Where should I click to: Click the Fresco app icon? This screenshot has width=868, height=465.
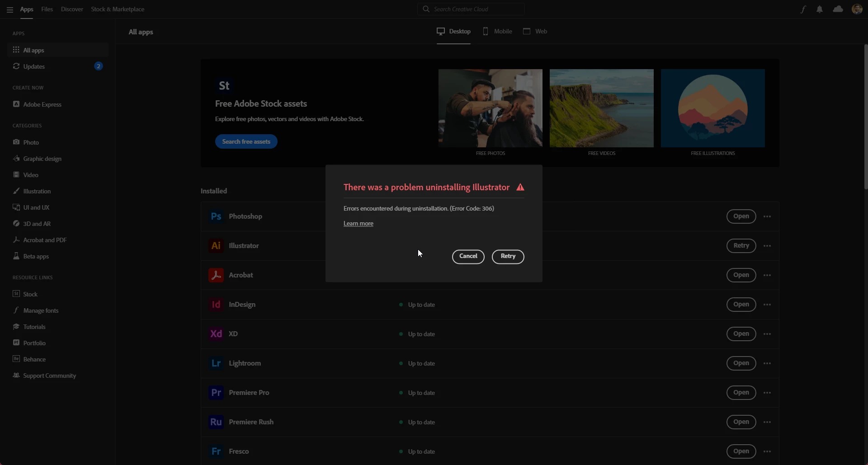click(216, 451)
